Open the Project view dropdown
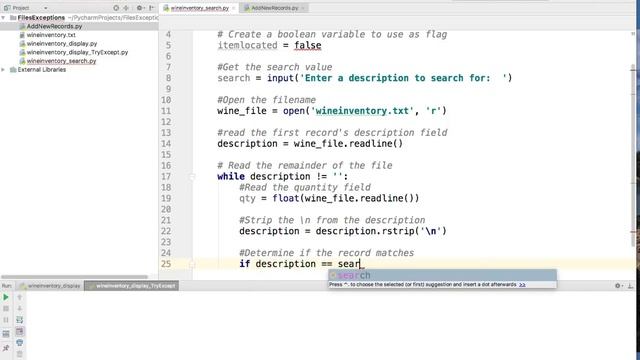The image size is (640, 360). tap(45, 8)
